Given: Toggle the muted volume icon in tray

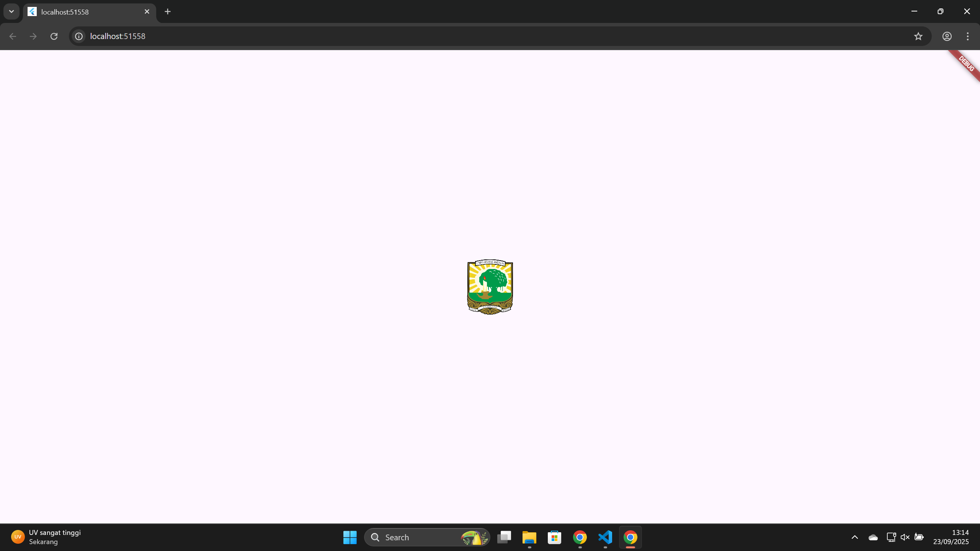Looking at the screenshot, I should (x=905, y=537).
